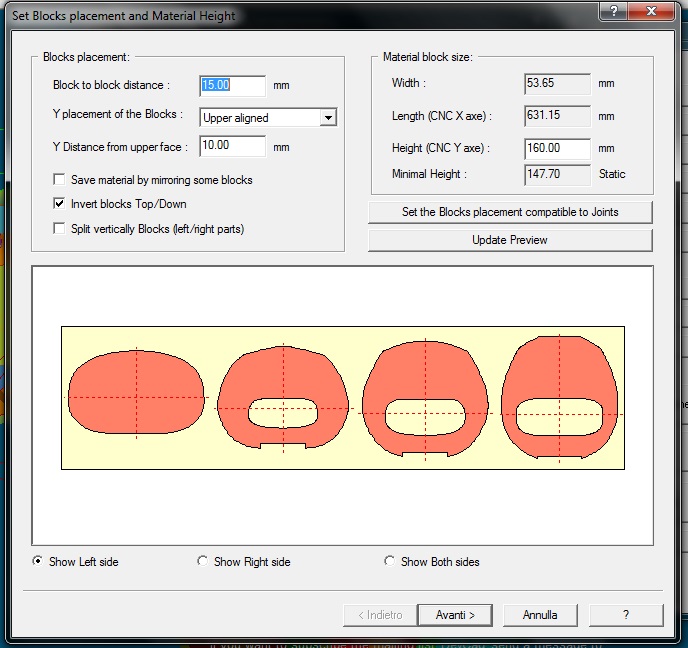
Task: Uncheck Invert blocks Top/Down
Action: pos(60,204)
